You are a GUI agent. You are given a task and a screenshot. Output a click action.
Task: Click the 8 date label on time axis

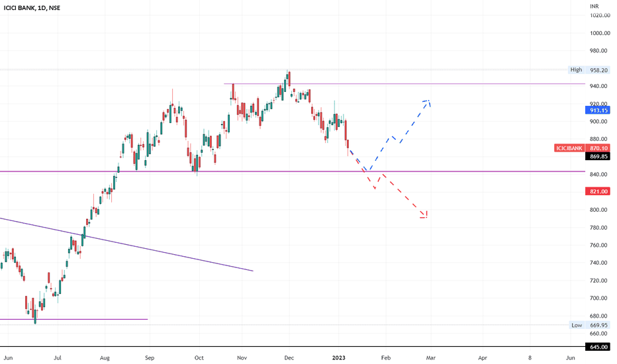pos(530,358)
